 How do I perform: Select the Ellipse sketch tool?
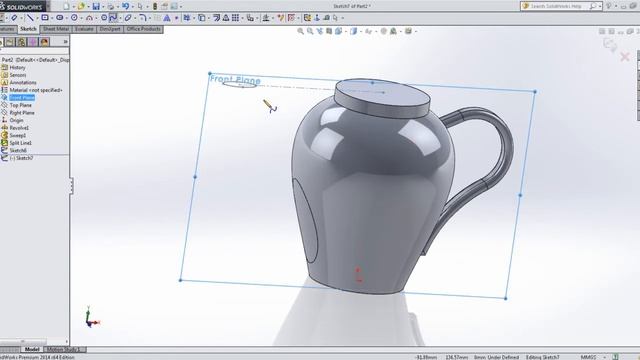pos(128,18)
